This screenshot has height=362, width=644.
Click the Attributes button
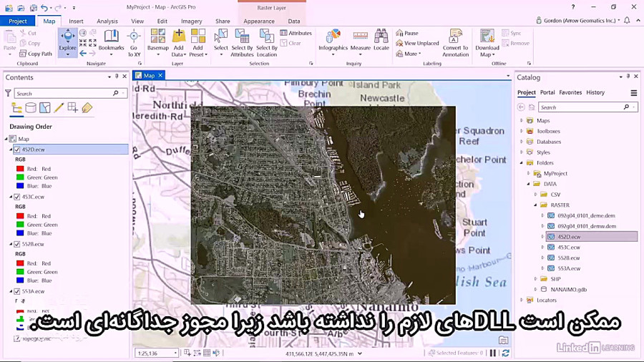[296, 33]
